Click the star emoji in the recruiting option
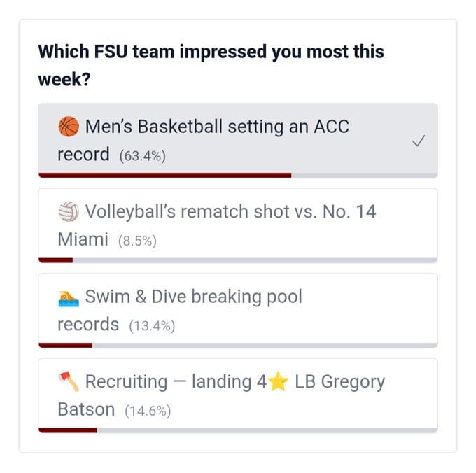Image resolution: width=476 pixels, height=473 pixels. [x=278, y=382]
